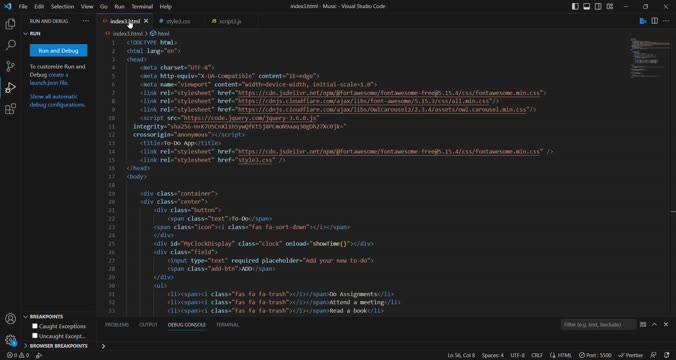Open the Terminal menu

tap(142, 6)
